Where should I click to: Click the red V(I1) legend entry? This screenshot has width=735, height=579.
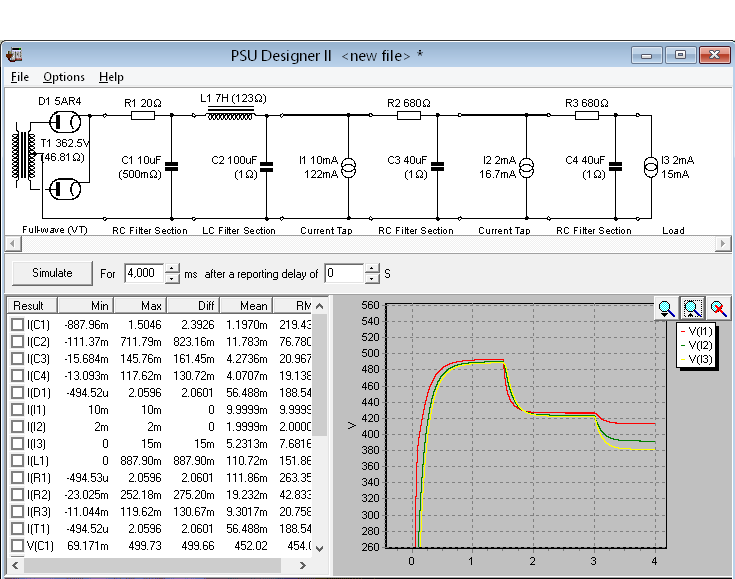pyautogui.click(x=697, y=331)
